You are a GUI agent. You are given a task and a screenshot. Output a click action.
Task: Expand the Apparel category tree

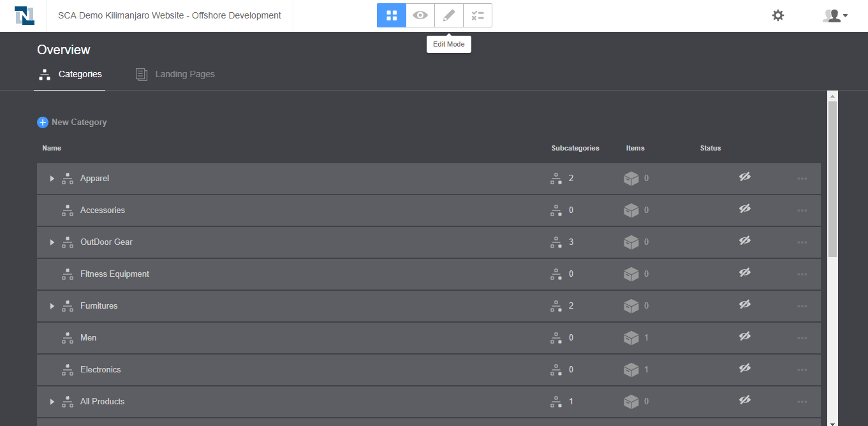[x=52, y=179]
